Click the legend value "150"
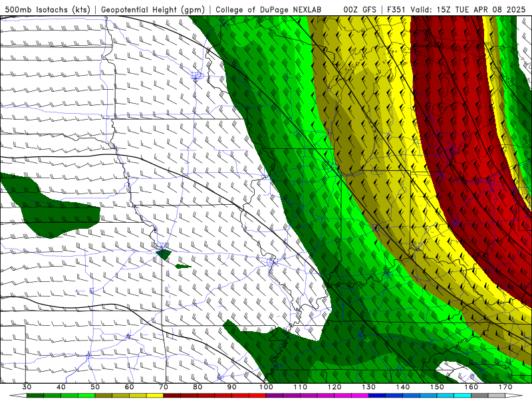 click(x=437, y=387)
